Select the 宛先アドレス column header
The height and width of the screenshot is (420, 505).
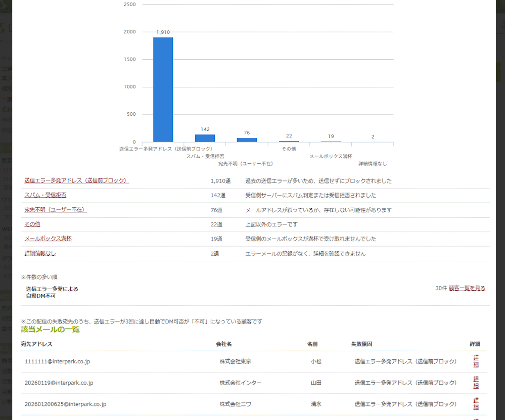(37, 344)
